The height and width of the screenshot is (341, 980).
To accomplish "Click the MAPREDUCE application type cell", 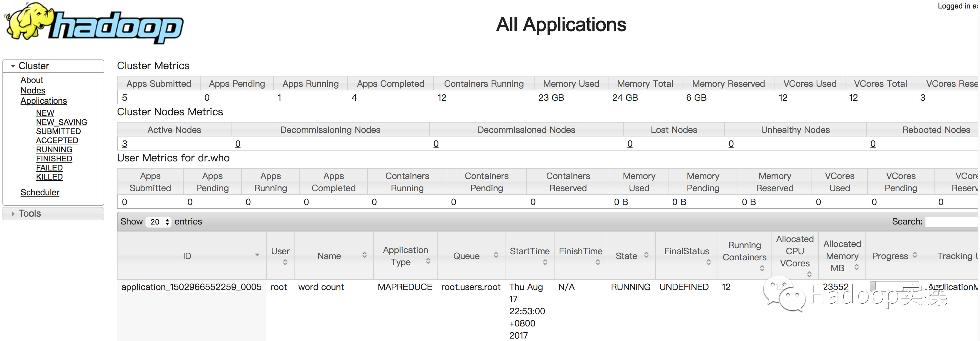I will click(405, 287).
